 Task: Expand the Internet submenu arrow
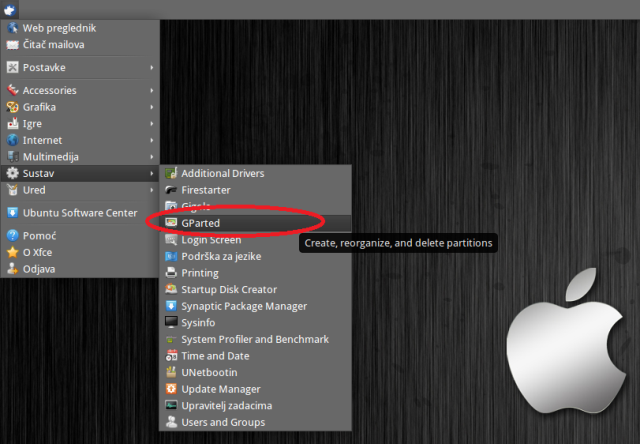pyautogui.click(x=152, y=141)
